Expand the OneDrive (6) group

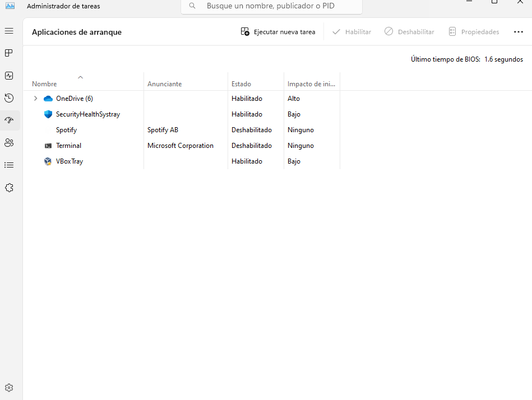36,99
